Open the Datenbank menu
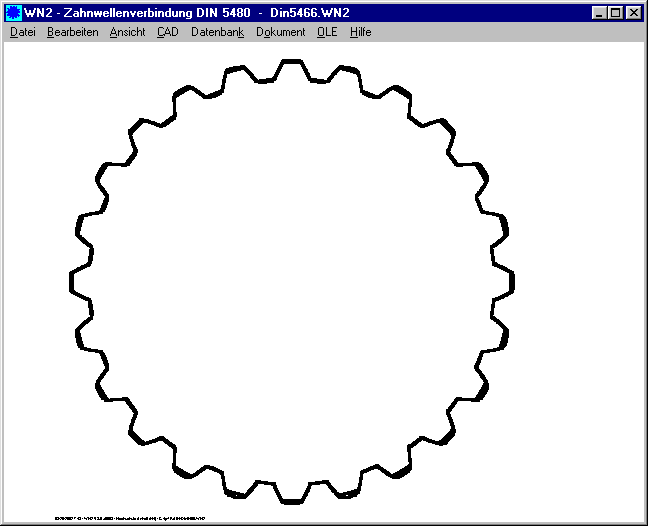The width and height of the screenshot is (648, 526). click(217, 32)
